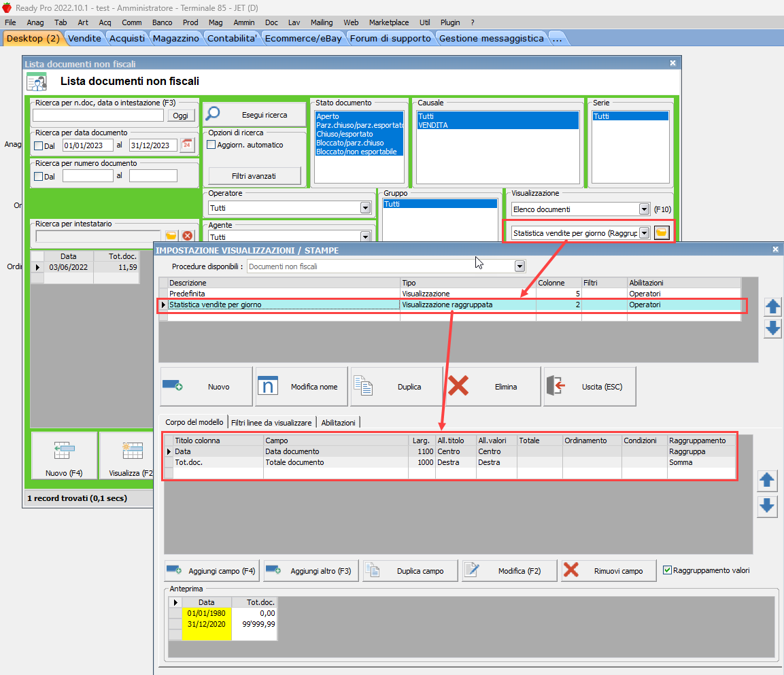Move the field down with the lower blue down arrow
Image resolution: width=784 pixels, height=675 pixels.
(x=767, y=506)
